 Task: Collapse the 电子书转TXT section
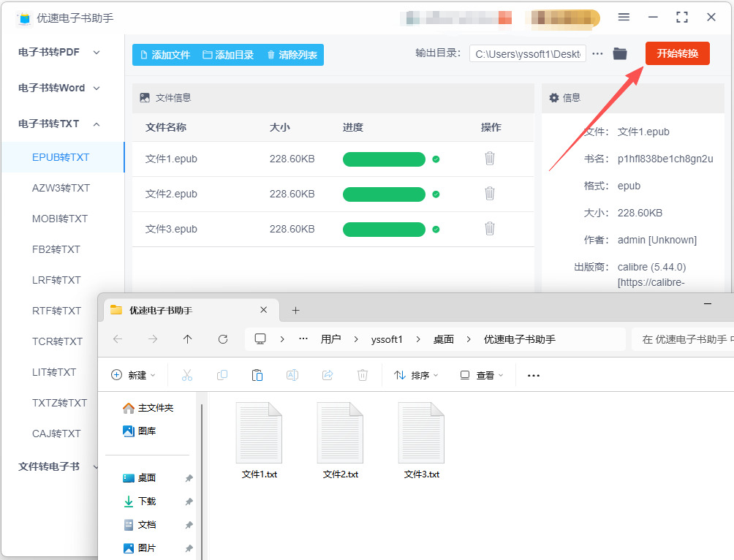[97, 124]
